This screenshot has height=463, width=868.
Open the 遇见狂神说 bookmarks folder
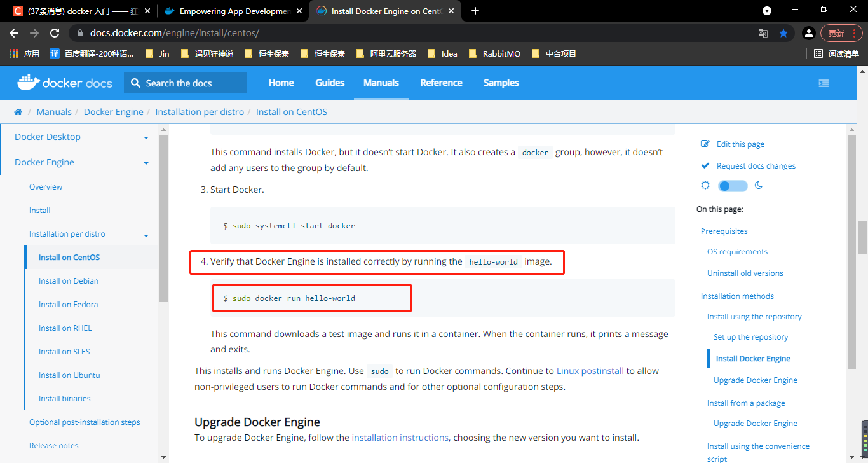[207, 53]
